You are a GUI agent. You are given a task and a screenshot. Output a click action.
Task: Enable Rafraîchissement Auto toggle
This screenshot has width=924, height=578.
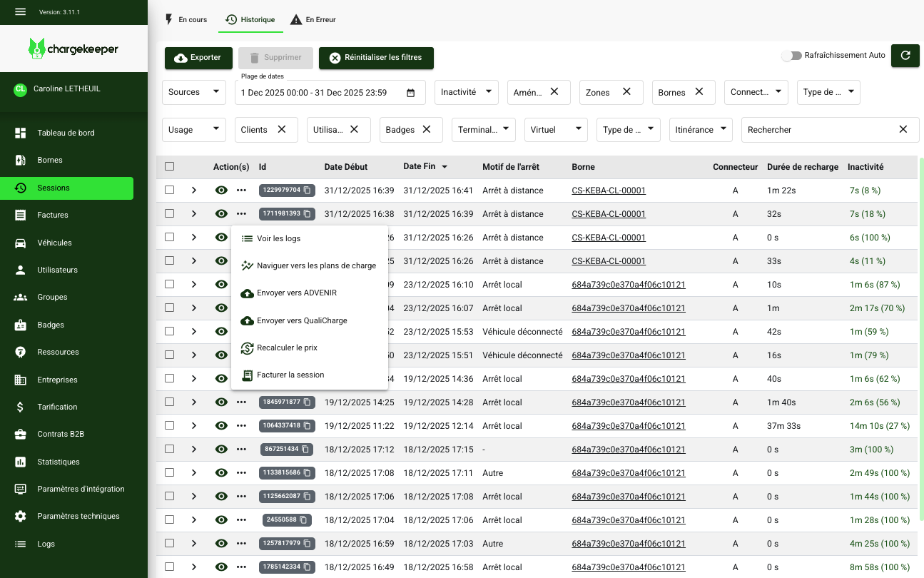tap(791, 56)
